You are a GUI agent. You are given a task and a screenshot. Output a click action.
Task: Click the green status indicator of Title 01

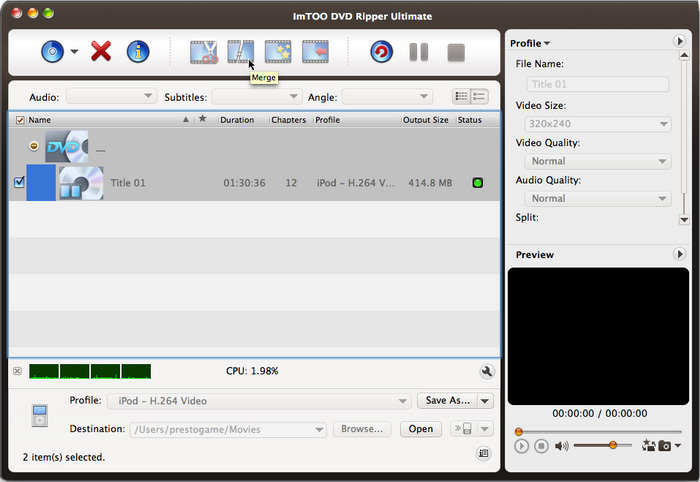tap(478, 183)
